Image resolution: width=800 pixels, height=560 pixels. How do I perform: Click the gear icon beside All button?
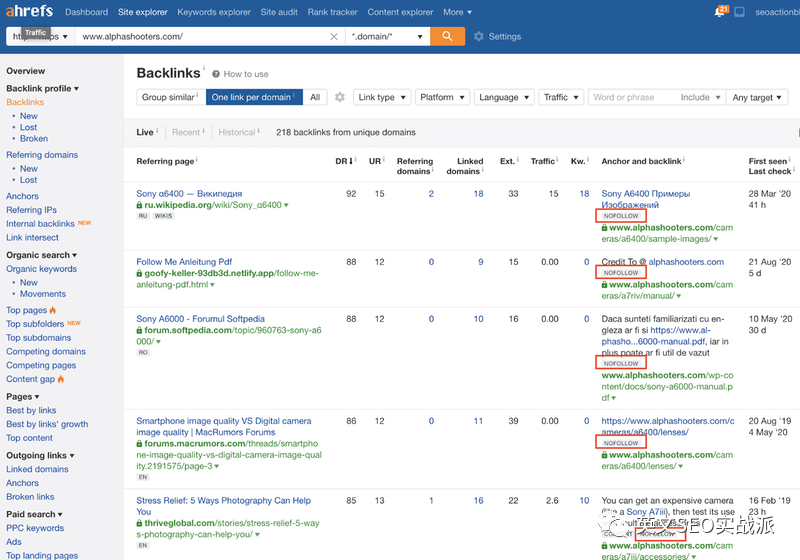340,97
